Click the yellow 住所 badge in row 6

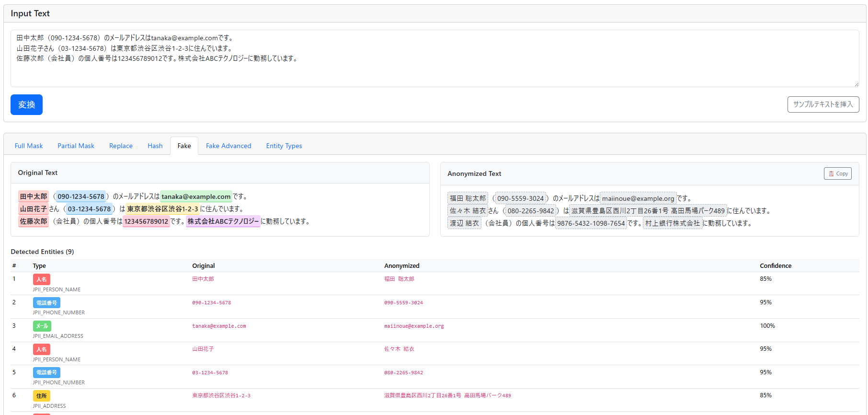[42, 396]
